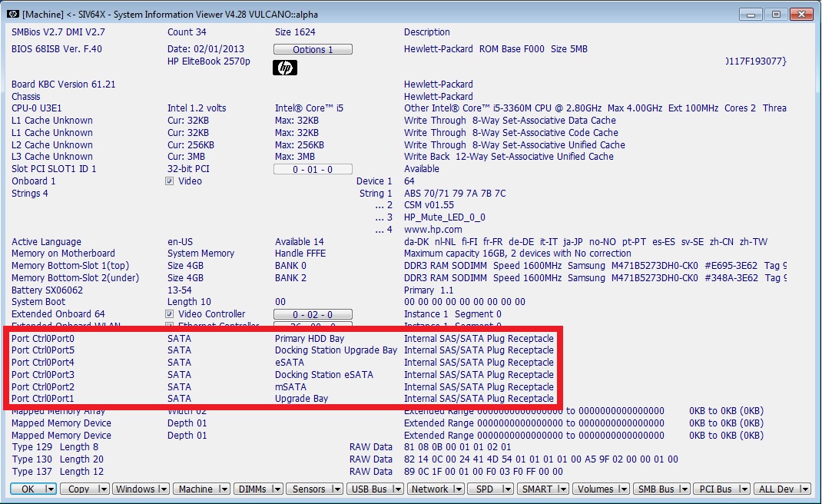Select 'Board KBC Version 61.21' row
Image resolution: width=822 pixels, height=504 pixels.
[x=64, y=84]
